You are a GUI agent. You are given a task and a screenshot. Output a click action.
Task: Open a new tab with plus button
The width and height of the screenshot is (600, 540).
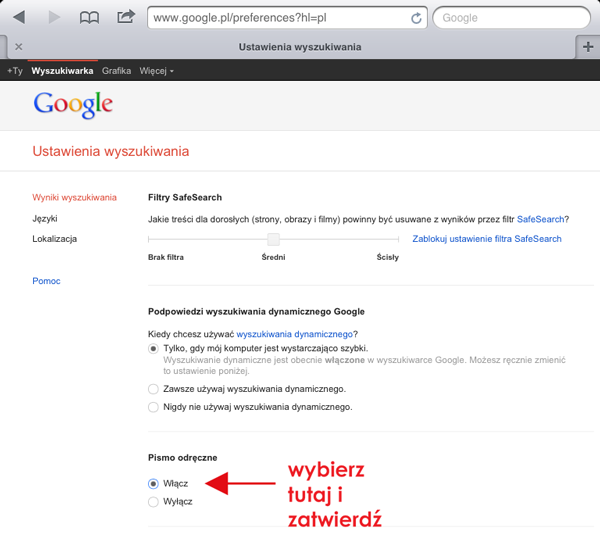[x=588, y=47]
